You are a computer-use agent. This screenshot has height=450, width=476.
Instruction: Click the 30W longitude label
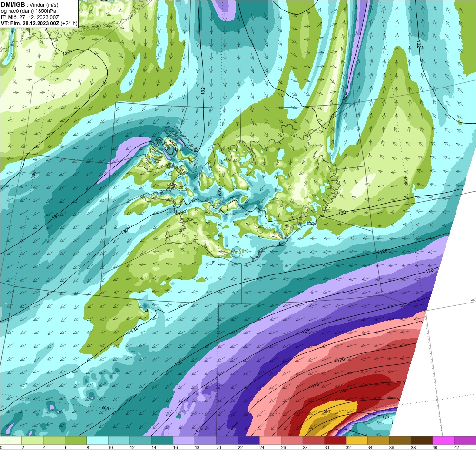(33, 175)
